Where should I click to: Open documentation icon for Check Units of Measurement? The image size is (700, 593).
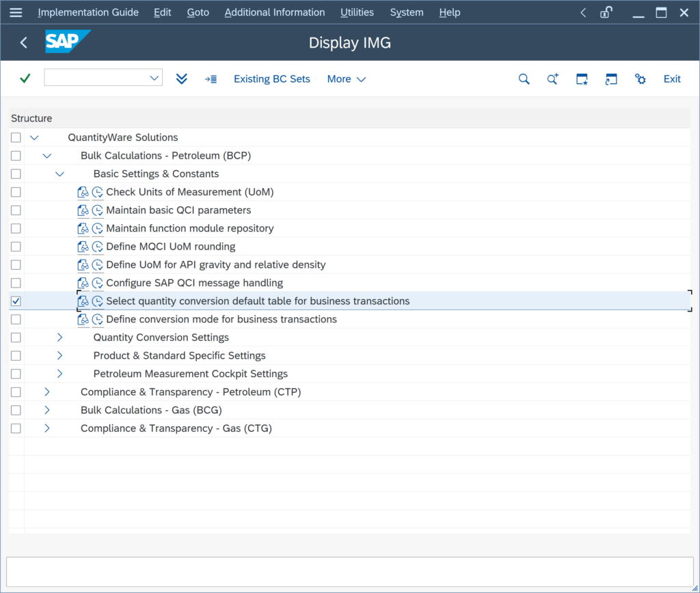point(83,192)
